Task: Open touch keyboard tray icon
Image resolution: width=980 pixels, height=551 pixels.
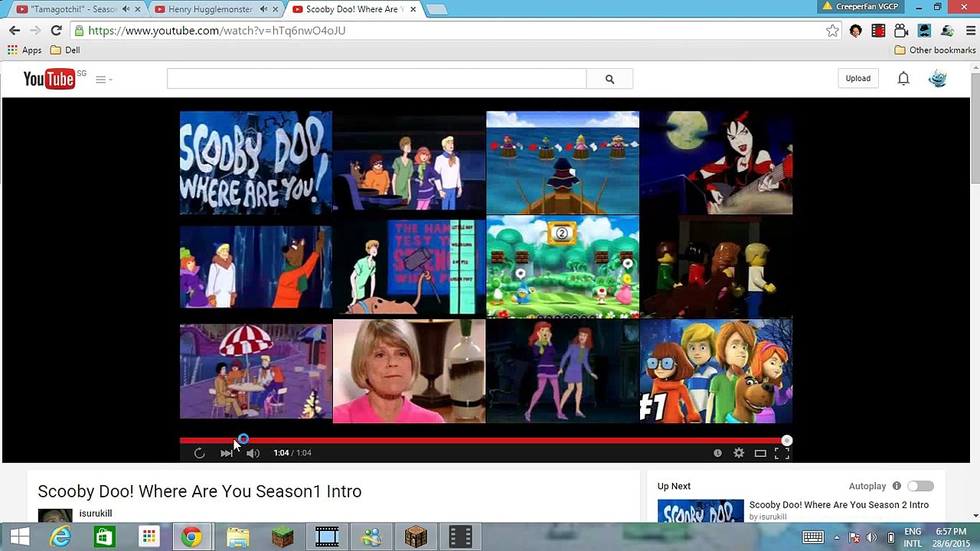Action: click(x=813, y=537)
